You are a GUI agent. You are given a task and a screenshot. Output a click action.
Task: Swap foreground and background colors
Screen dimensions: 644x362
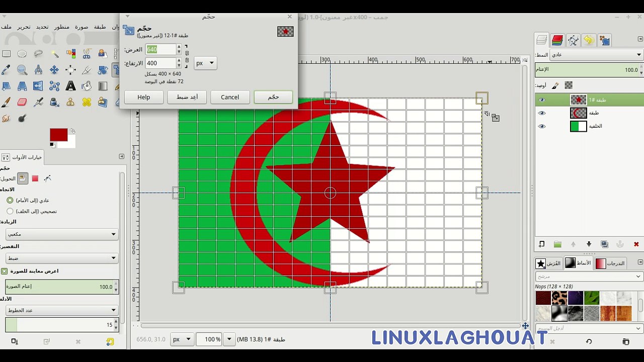(72, 131)
